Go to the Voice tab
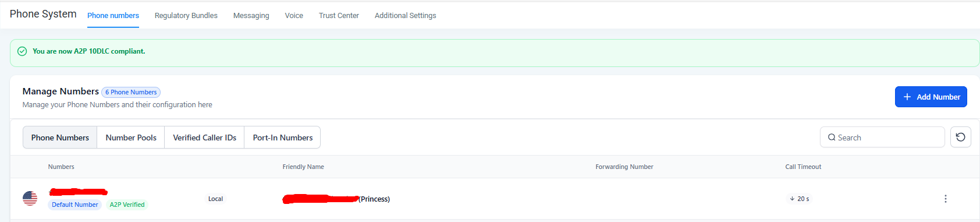The image size is (980, 222). (294, 16)
